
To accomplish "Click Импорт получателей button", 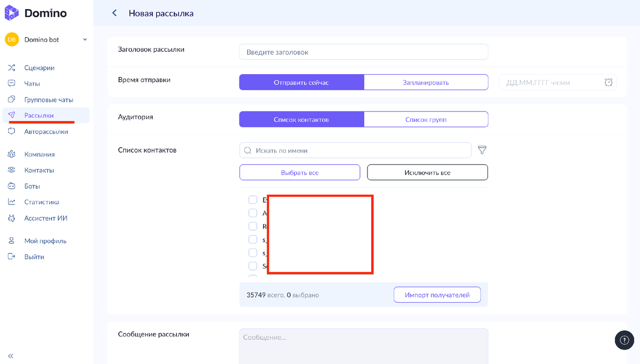I will (x=437, y=295).
